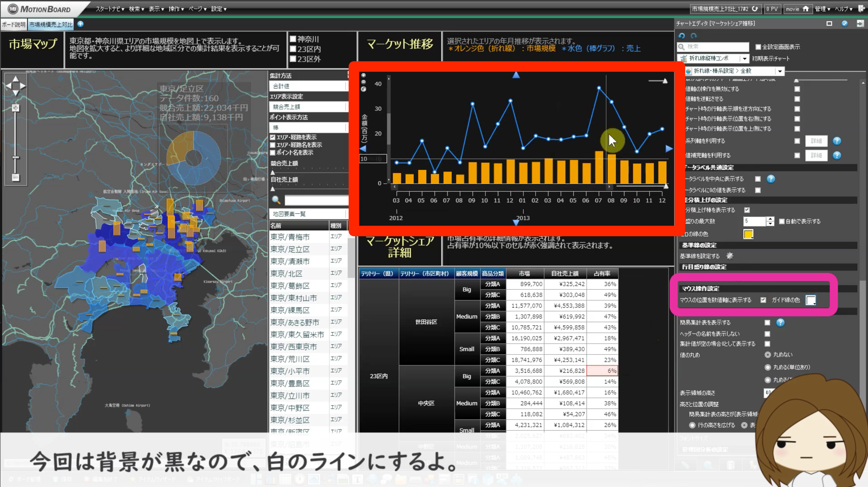Image resolution: width=868 pixels, height=487 pixels.
Task: Click 詳細 button for 系列軸を利用する
Action: click(816, 141)
